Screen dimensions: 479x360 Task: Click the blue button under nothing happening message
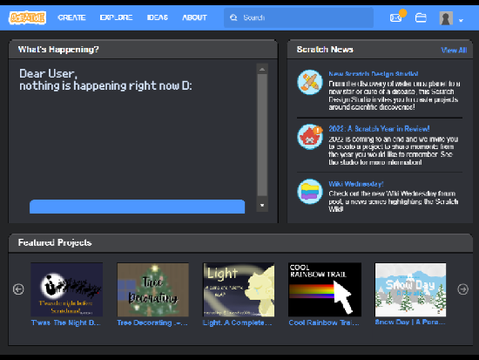pyautogui.click(x=137, y=207)
